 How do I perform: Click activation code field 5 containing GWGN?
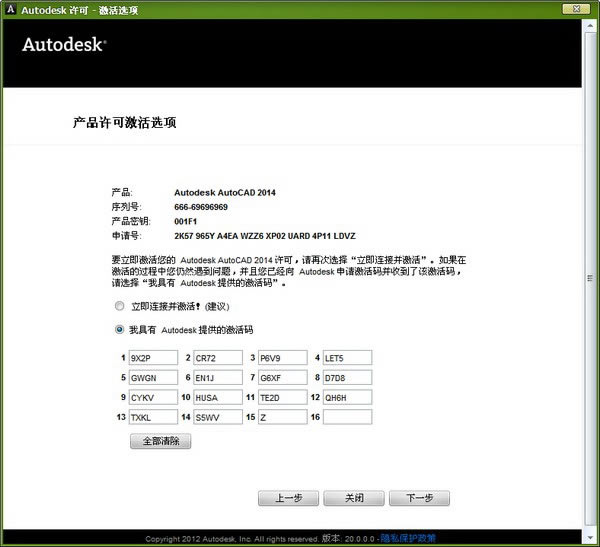coord(153,378)
